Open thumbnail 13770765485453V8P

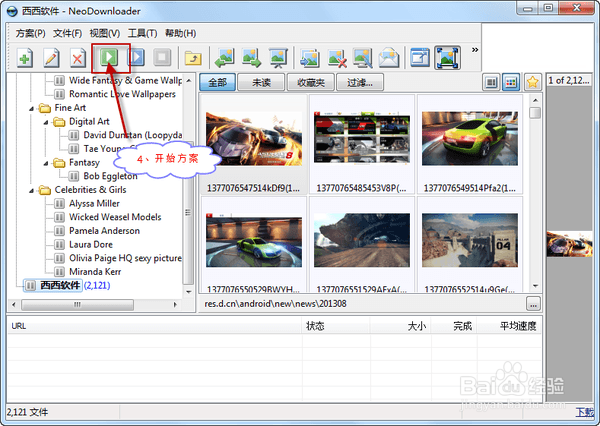click(362, 138)
